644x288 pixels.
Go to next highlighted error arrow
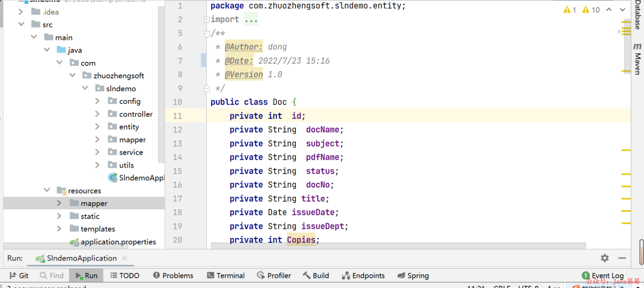[x=621, y=10]
